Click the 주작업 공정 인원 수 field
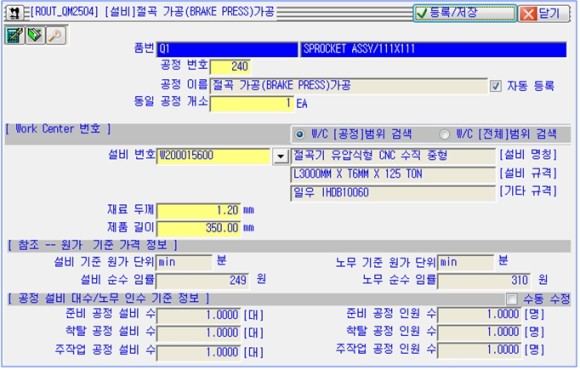The image size is (580, 370). [x=480, y=350]
